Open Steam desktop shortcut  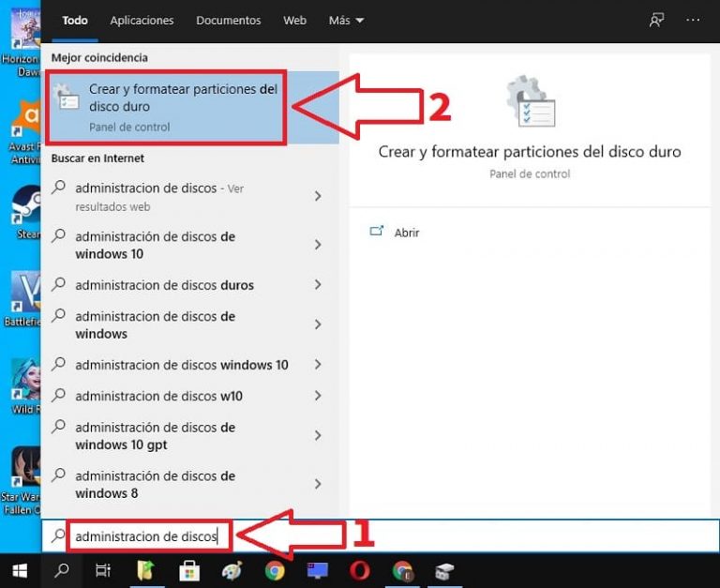(26, 213)
